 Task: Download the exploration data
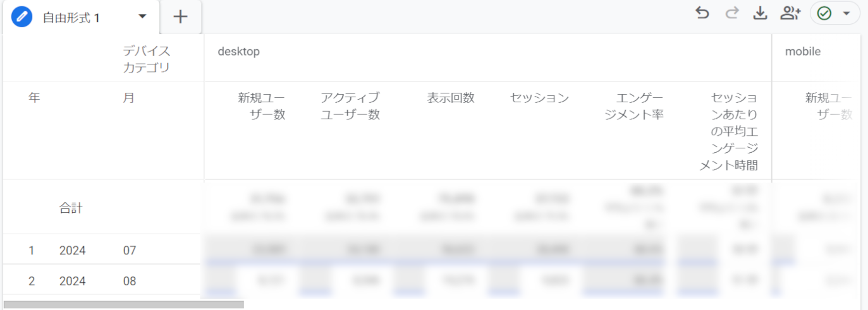click(x=760, y=13)
